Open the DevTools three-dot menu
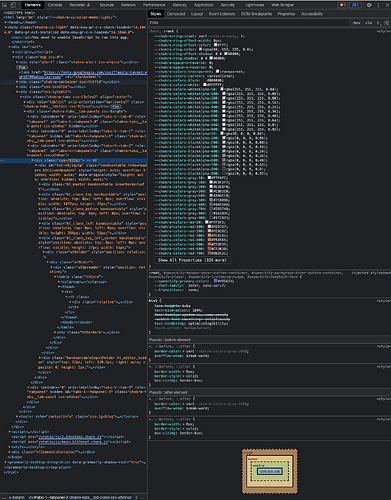Image resolution: width=391 pixels, height=500 pixels. tap(378, 5)
